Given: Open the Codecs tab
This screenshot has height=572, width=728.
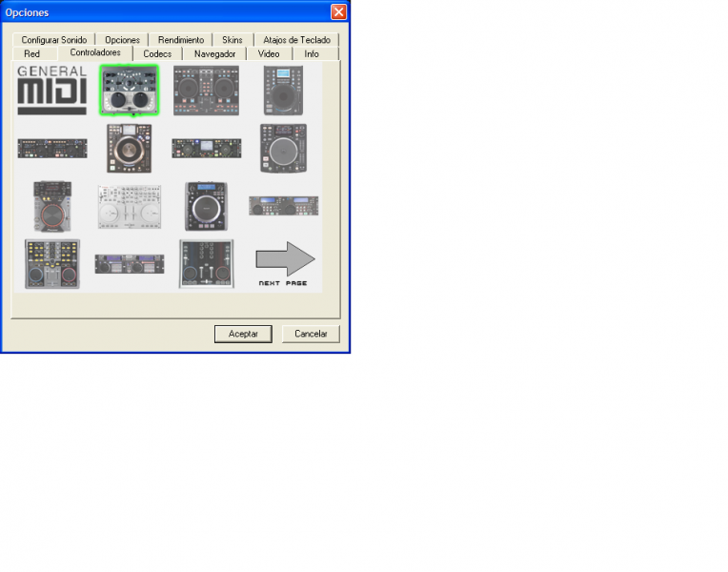Looking at the screenshot, I should [x=157, y=54].
